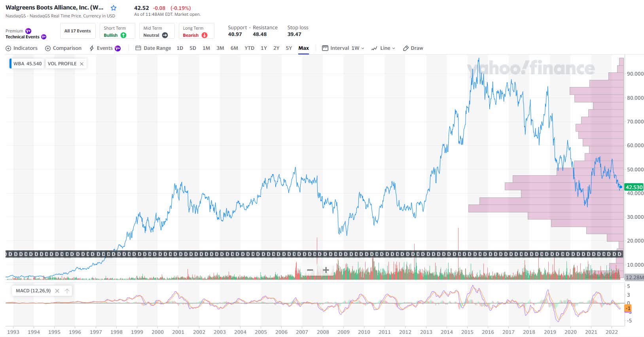Screen dimensions: 644x337
Task: Select the 3M range
Action: [220, 48]
